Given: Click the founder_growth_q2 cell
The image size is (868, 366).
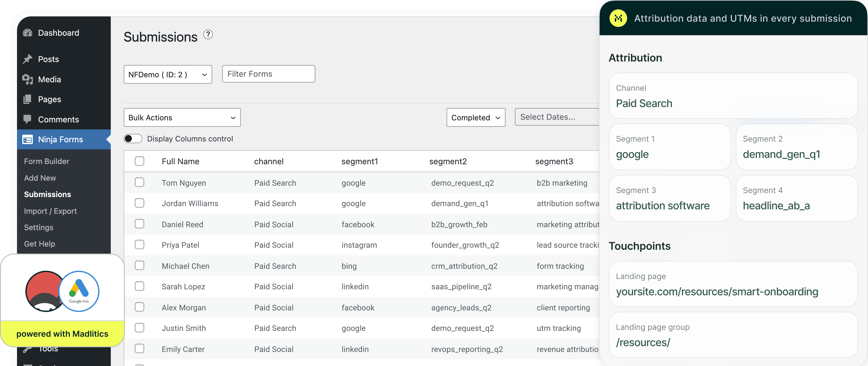Looking at the screenshot, I should coord(465,245).
